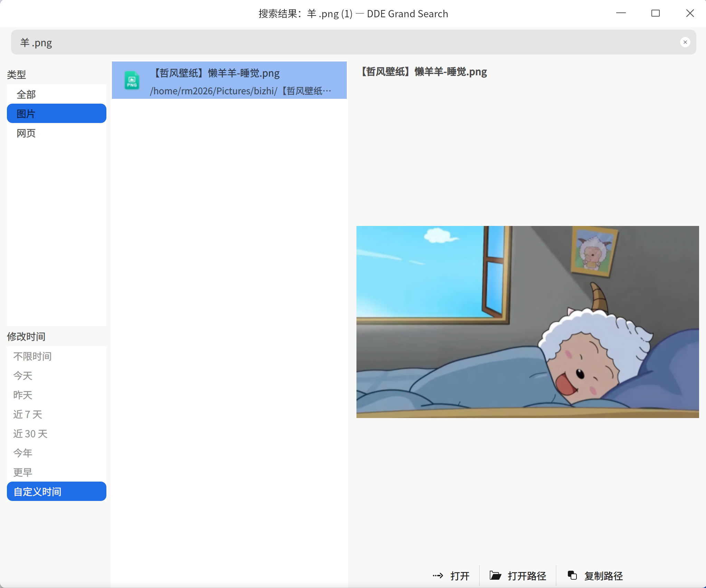Click the preview title 【哲风壁纸】懒羊羊-睡觉.png
The height and width of the screenshot is (588, 706).
pos(423,72)
